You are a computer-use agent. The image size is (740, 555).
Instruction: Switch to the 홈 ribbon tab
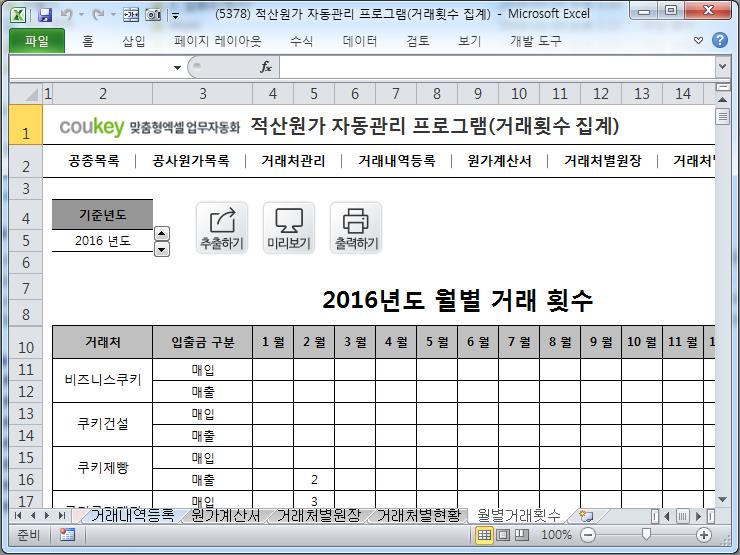(x=88, y=41)
